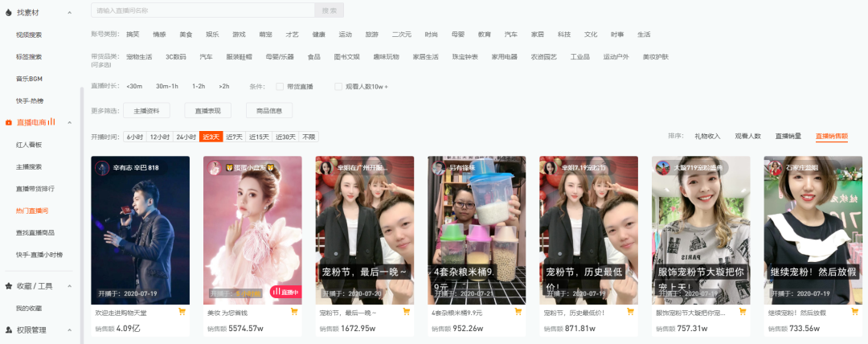Sort by 直播销售额
The height and width of the screenshot is (344, 868).
pyautogui.click(x=832, y=137)
